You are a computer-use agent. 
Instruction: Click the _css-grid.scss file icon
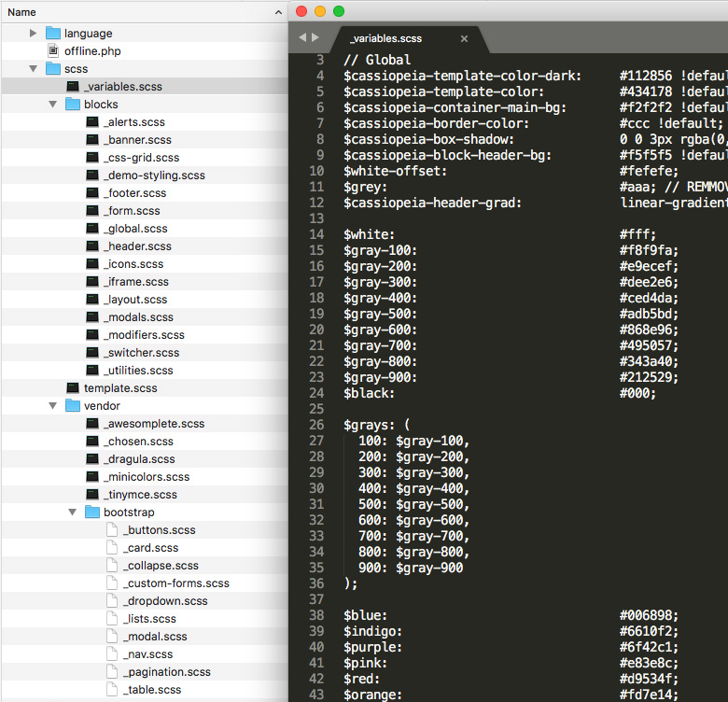pos(92,157)
